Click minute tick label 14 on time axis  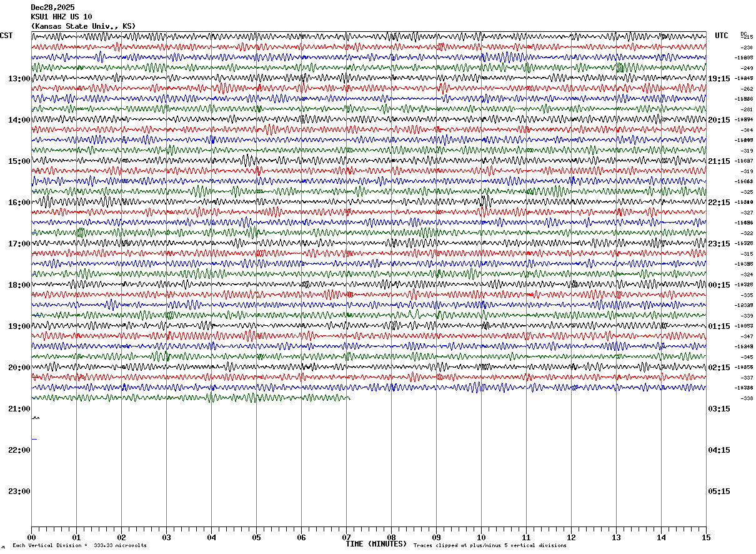pos(661,538)
